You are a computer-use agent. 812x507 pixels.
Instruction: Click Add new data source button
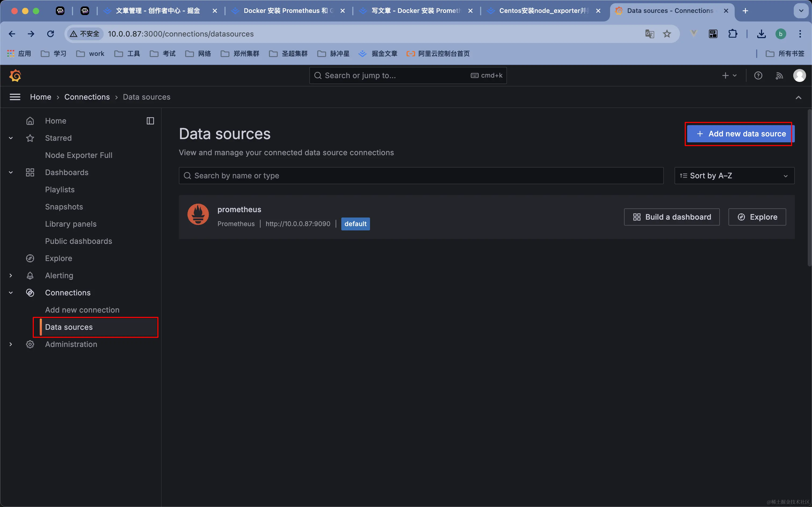click(741, 134)
